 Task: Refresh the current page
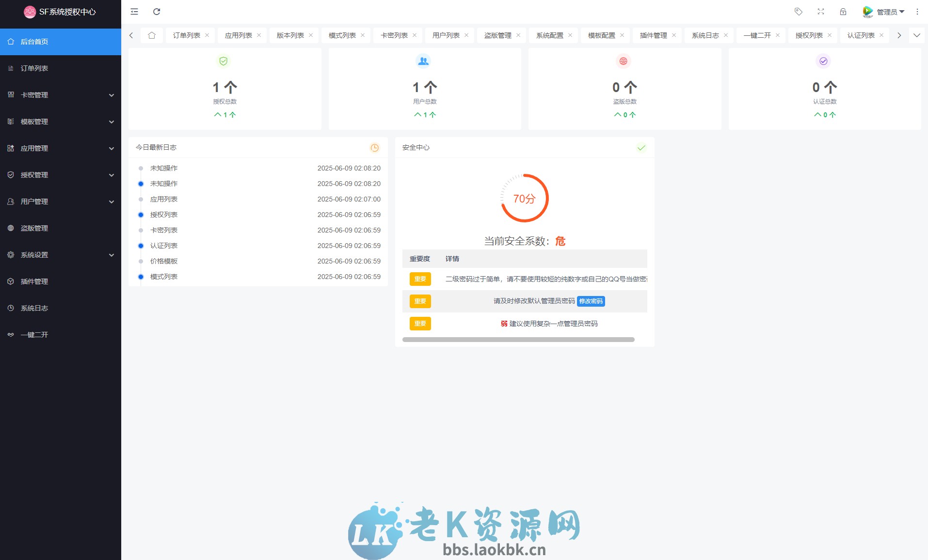[x=156, y=11]
